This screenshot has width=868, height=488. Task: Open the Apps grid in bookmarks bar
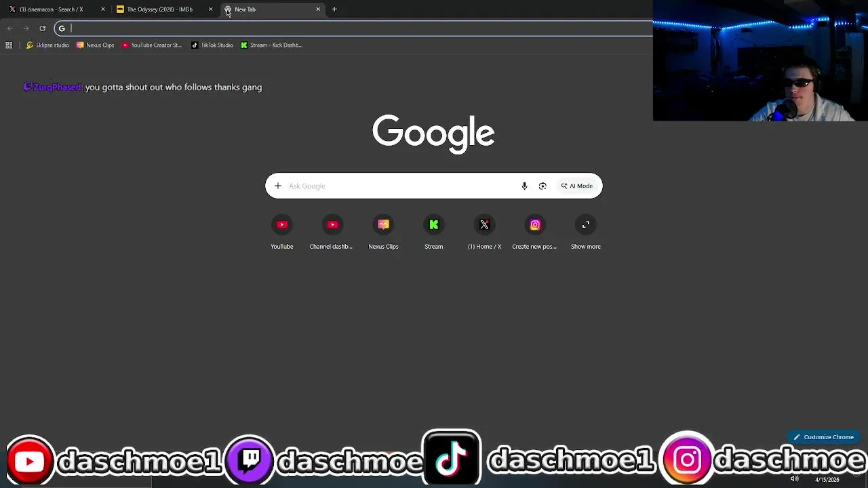[x=9, y=45]
